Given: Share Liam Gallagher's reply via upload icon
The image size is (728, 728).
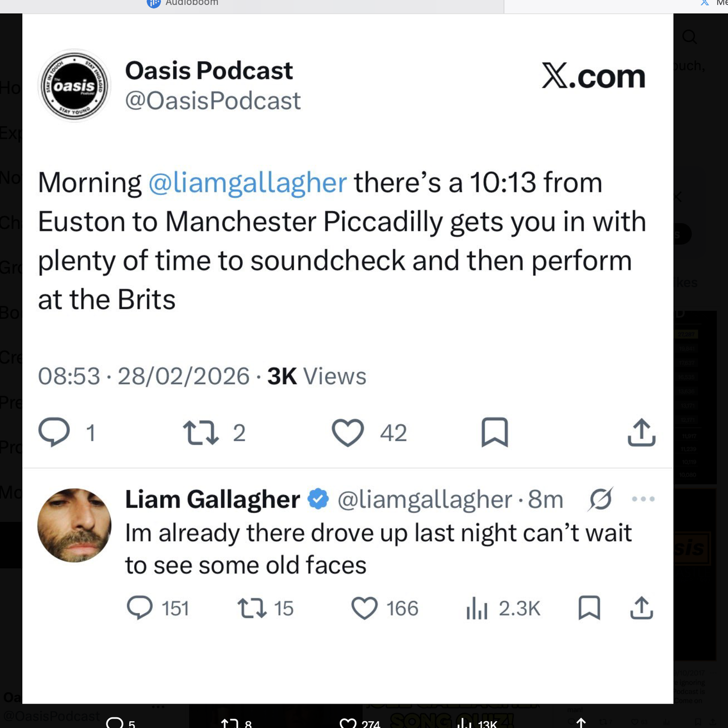Looking at the screenshot, I should (641, 608).
